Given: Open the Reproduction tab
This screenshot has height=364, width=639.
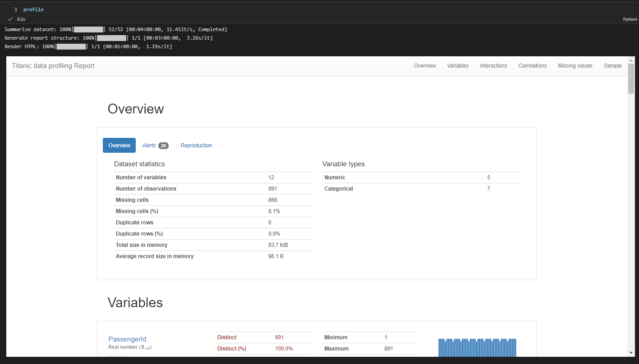Looking at the screenshot, I should 196,145.
